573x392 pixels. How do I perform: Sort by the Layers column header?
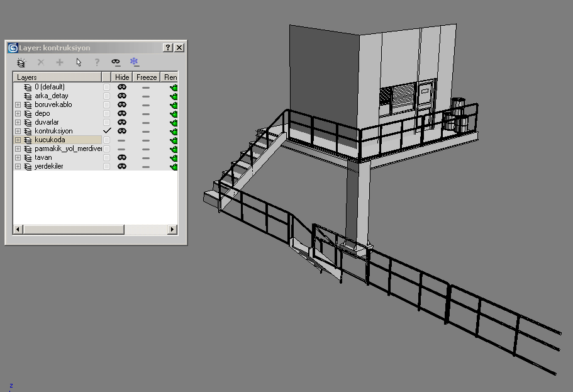(x=57, y=77)
